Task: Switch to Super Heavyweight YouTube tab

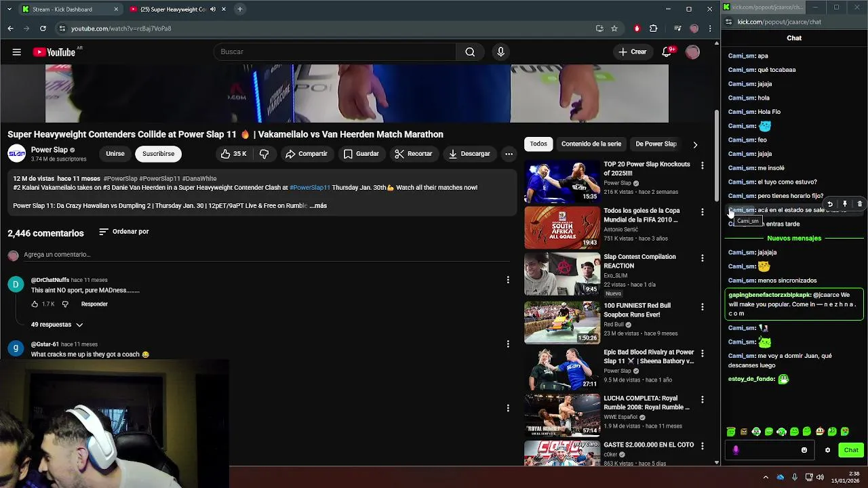Action: [172, 9]
